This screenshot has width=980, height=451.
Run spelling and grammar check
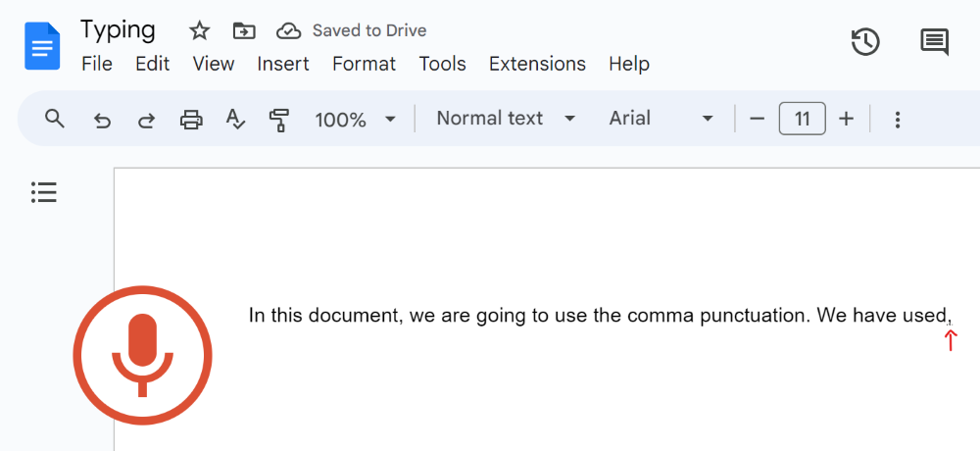[x=235, y=120]
